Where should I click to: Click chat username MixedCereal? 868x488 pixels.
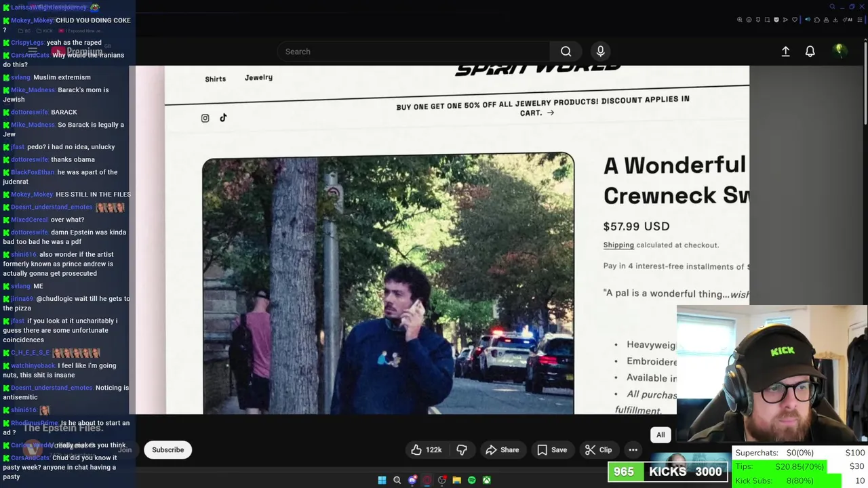coord(29,220)
